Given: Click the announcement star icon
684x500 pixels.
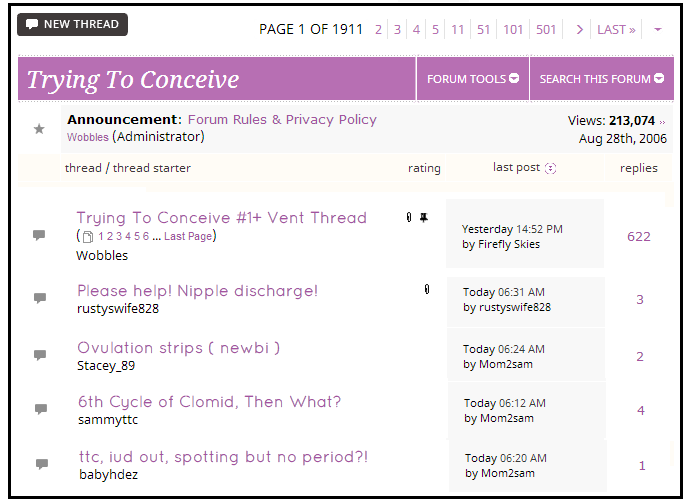Looking at the screenshot, I should 39,129.
